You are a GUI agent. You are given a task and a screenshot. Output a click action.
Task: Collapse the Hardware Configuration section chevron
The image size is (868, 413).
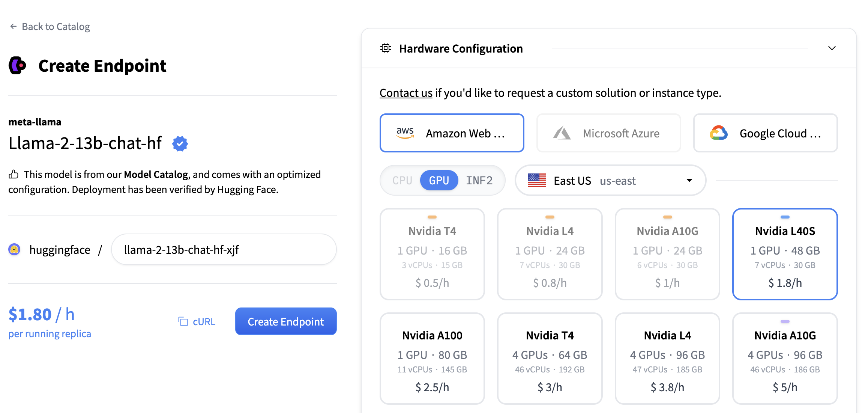click(832, 48)
